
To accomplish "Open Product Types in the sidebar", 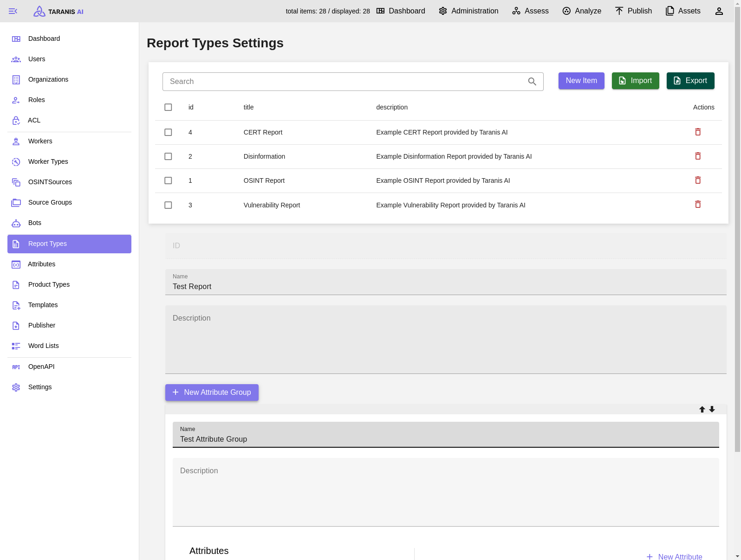I will pyautogui.click(x=69, y=285).
